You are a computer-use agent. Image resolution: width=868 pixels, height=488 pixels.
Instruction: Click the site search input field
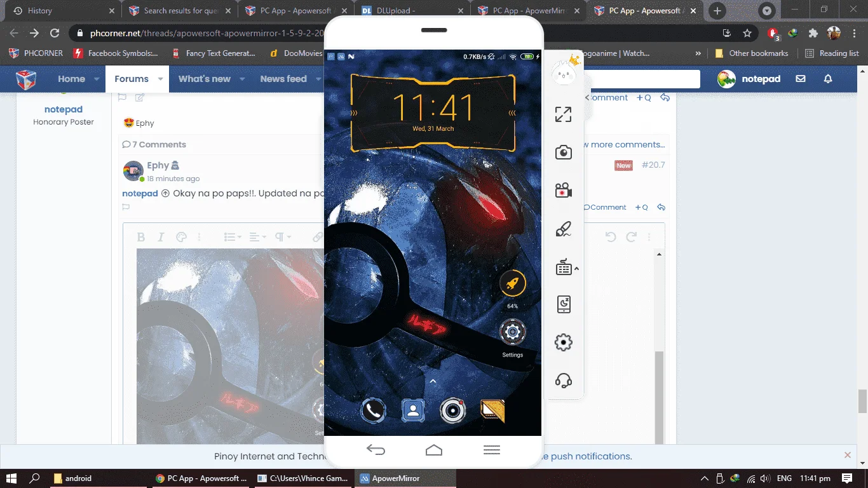(x=642, y=79)
